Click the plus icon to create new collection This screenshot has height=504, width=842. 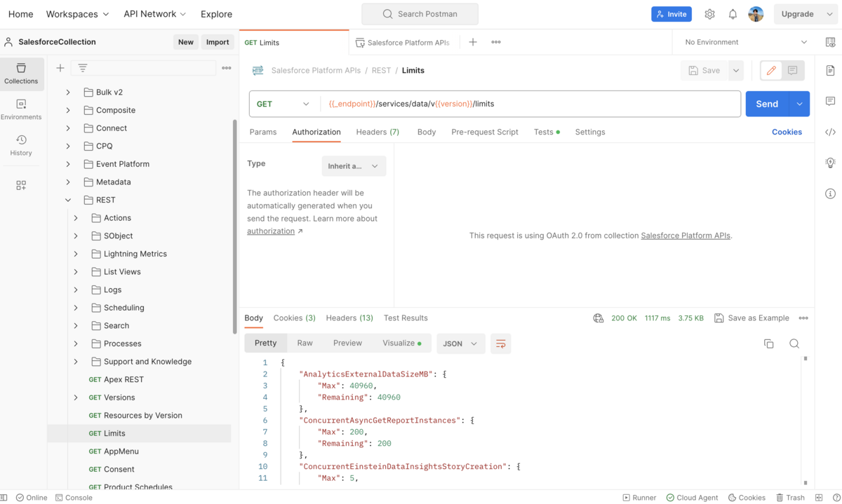[x=60, y=68]
